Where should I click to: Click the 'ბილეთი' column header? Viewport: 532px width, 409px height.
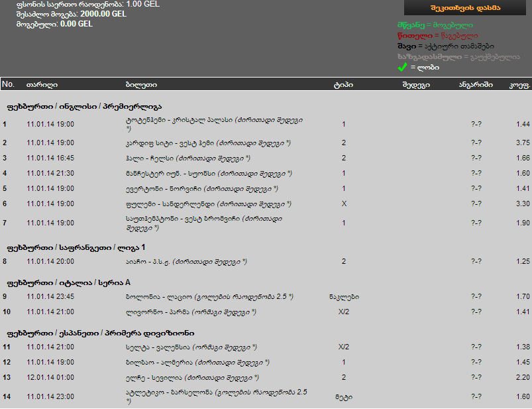pos(142,84)
